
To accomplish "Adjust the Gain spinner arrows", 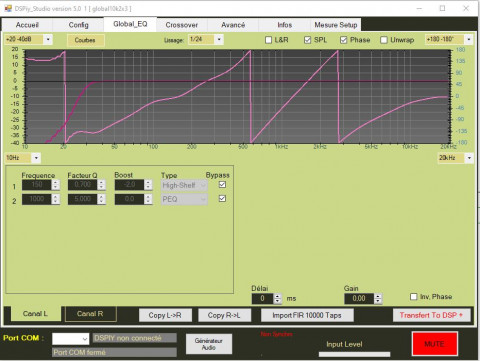I will [378, 298].
